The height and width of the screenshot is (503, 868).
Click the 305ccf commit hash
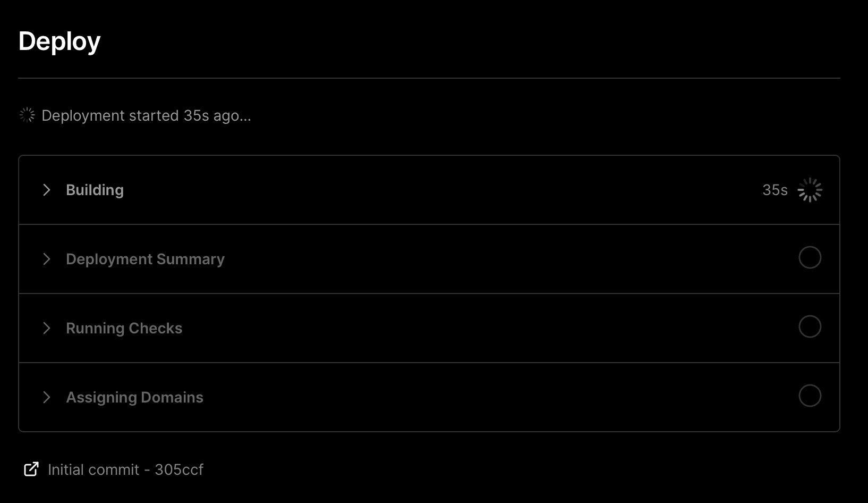point(179,470)
